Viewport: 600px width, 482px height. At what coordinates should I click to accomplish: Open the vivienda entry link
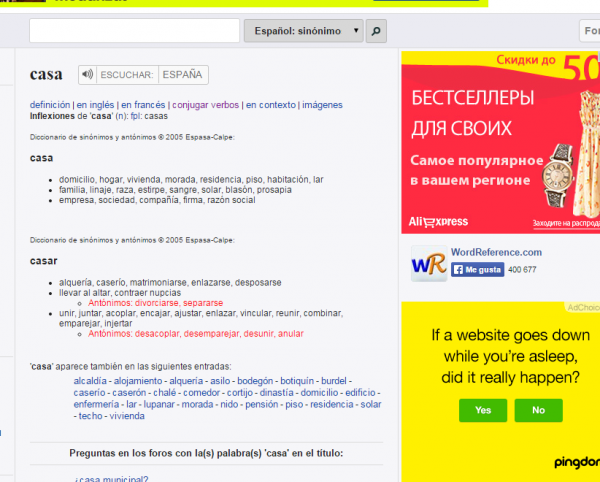coord(127,416)
